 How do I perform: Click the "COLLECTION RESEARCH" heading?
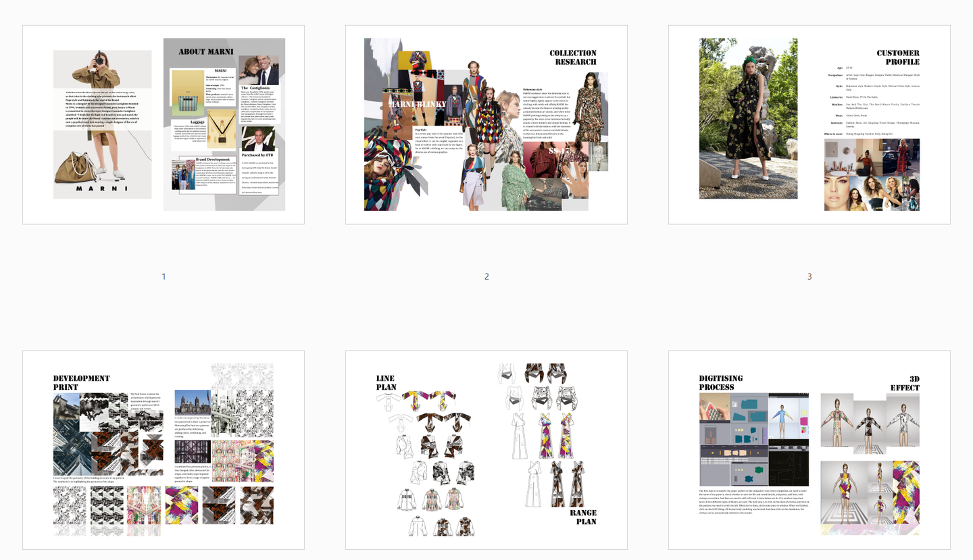573,57
